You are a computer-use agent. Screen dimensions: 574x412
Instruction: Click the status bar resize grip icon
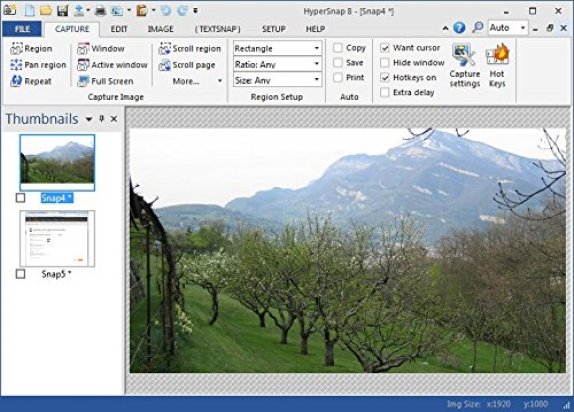567,405
